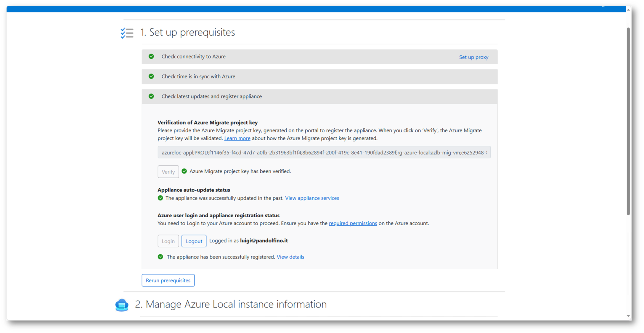The height and width of the screenshot is (333, 644).
Task: Click the Azure Local instance cloud icon
Action: 122,305
